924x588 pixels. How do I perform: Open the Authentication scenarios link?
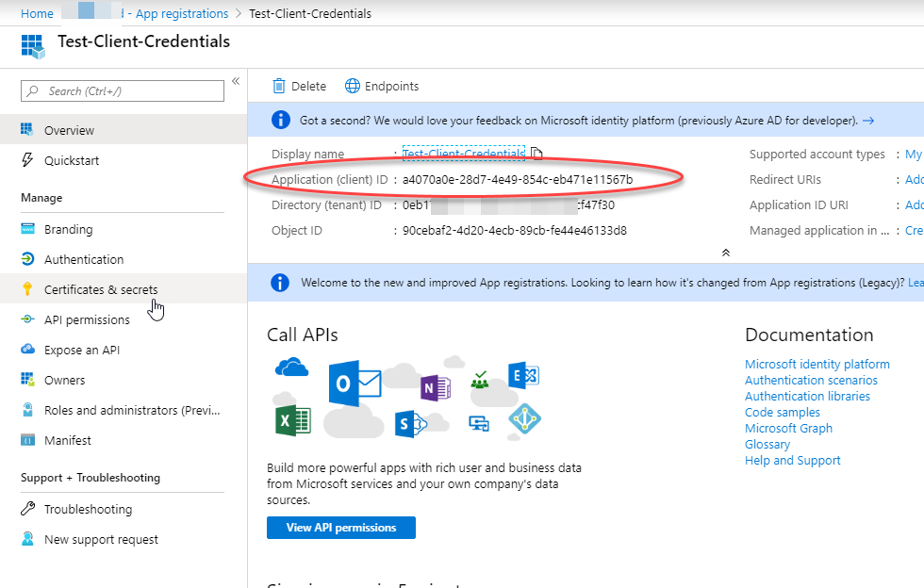811,380
